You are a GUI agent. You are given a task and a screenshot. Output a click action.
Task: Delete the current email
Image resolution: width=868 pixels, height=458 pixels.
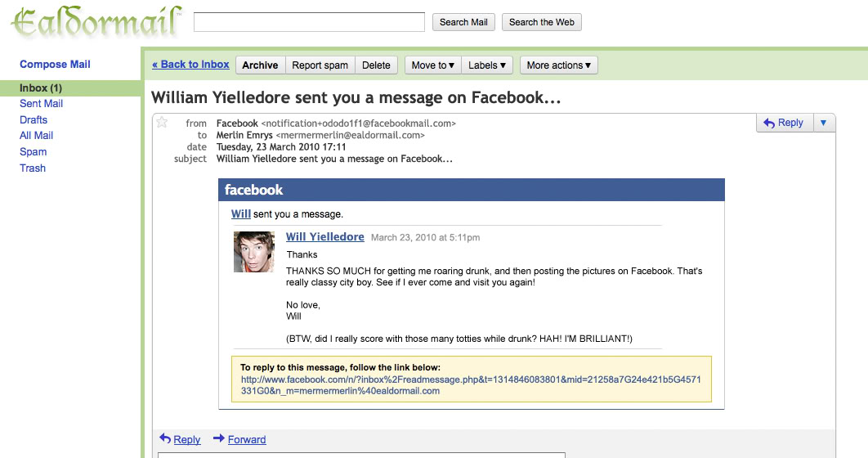click(x=377, y=65)
